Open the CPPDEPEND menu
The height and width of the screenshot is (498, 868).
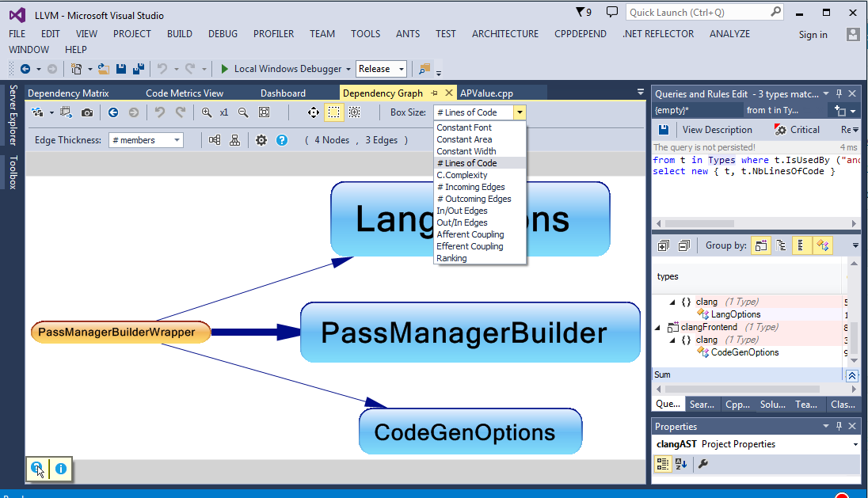click(581, 34)
